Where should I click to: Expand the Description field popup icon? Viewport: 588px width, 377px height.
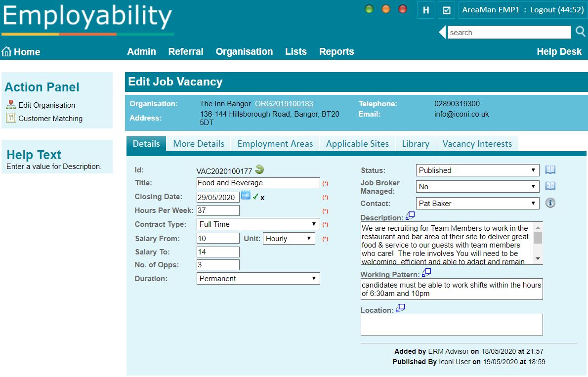coord(410,214)
